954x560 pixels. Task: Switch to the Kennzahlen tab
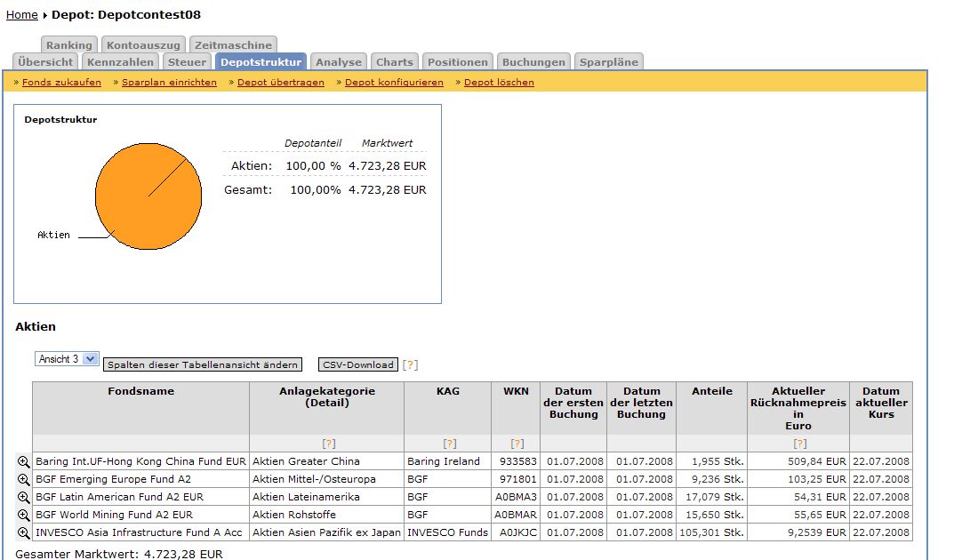pyautogui.click(x=121, y=62)
